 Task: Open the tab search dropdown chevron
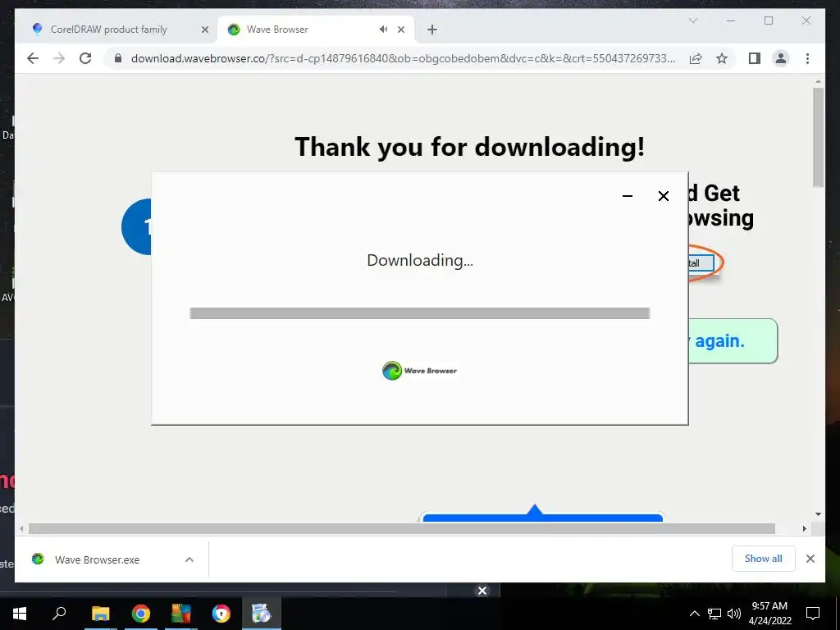(x=692, y=21)
